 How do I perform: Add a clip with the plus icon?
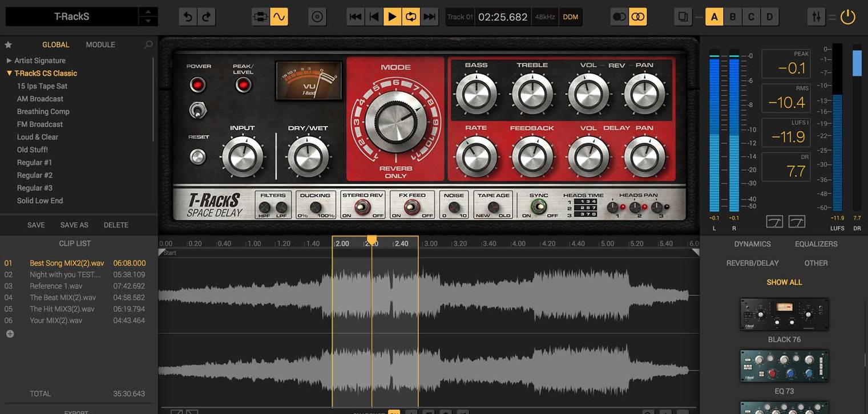(x=10, y=334)
